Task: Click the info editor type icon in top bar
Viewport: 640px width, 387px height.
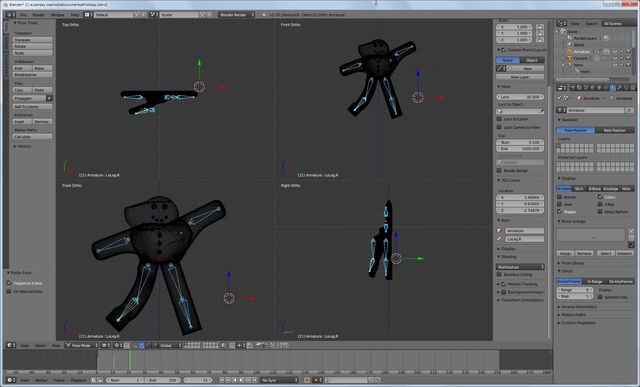Action: click(x=11, y=15)
